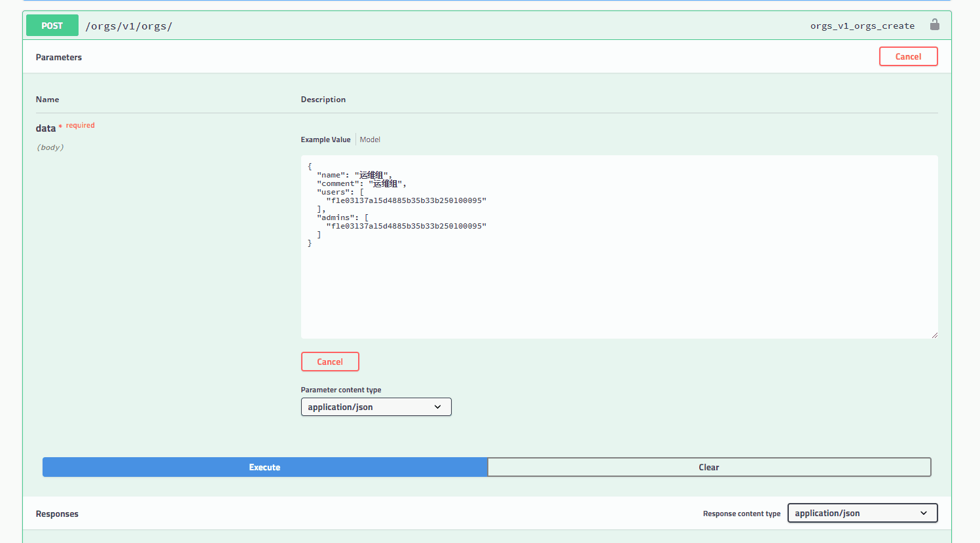Click the green POST method badge
The height and width of the screenshot is (543, 980).
click(52, 25)
